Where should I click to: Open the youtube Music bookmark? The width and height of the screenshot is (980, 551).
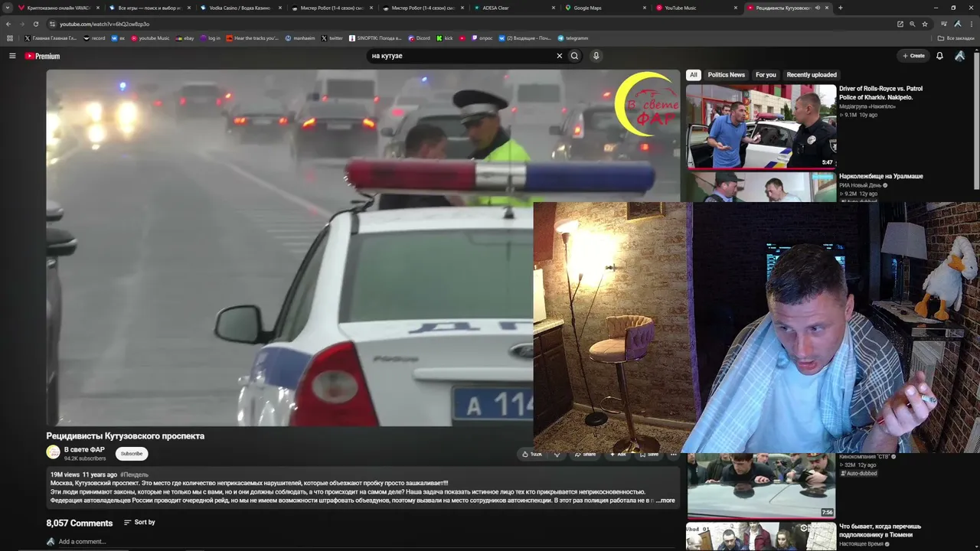(x=150, y=38)
